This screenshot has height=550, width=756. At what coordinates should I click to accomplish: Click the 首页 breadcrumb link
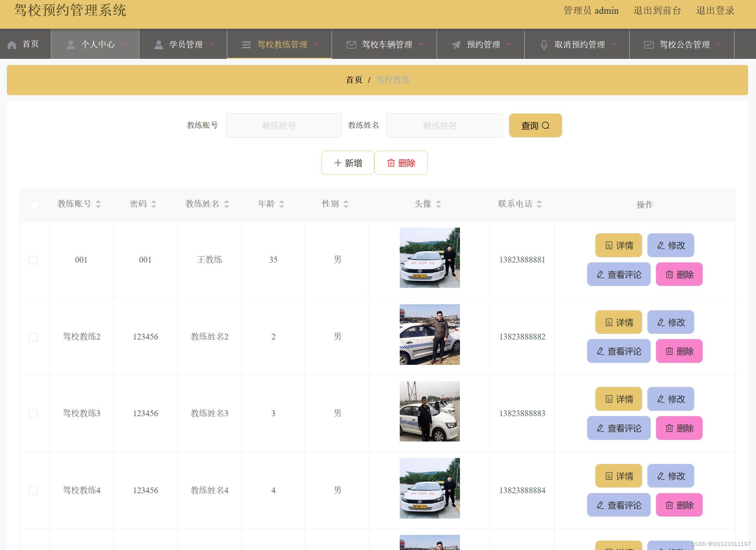coord(354,80)
